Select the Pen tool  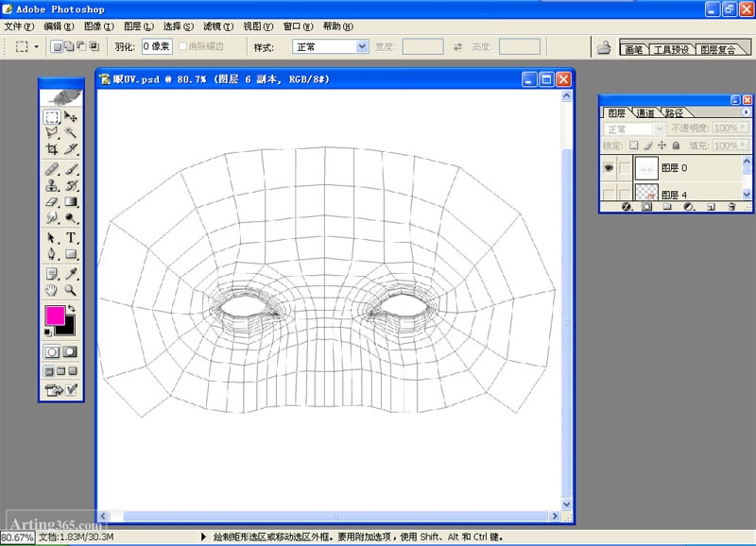52,254
